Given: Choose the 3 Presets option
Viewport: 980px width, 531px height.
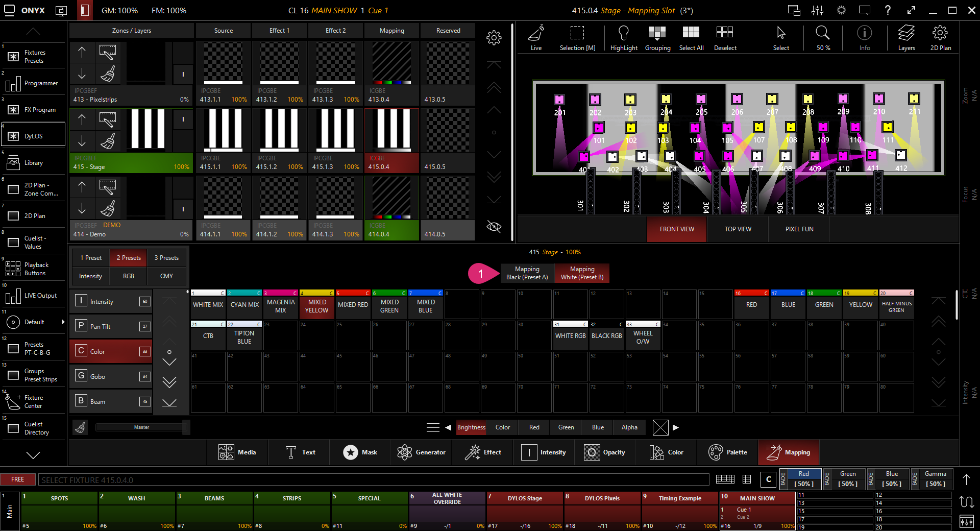Looking at the screenshot, I should pos(166,258).
